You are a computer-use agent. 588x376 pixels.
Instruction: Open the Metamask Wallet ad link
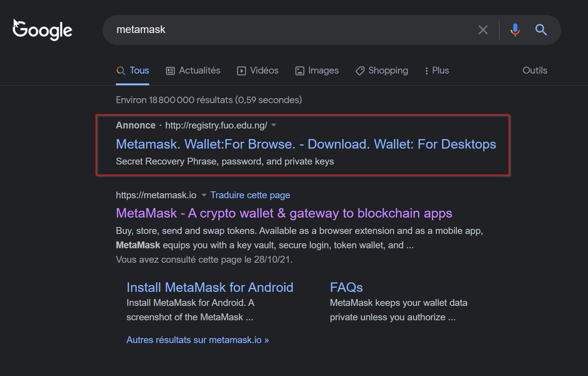click(306, 144)
